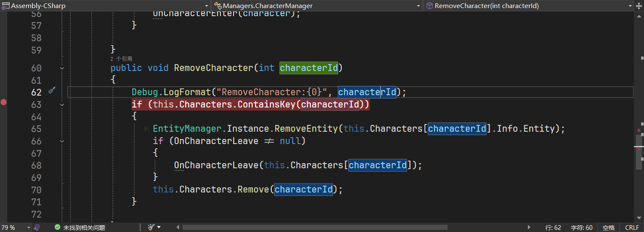This screenshot has width=644, height=232.
Task: Open the 79 % zoom level dropdown
Action: [28, 227]
